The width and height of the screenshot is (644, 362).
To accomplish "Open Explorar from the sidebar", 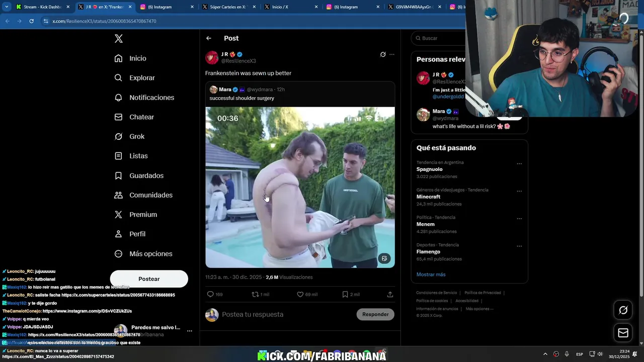I will tap(134, 78).
